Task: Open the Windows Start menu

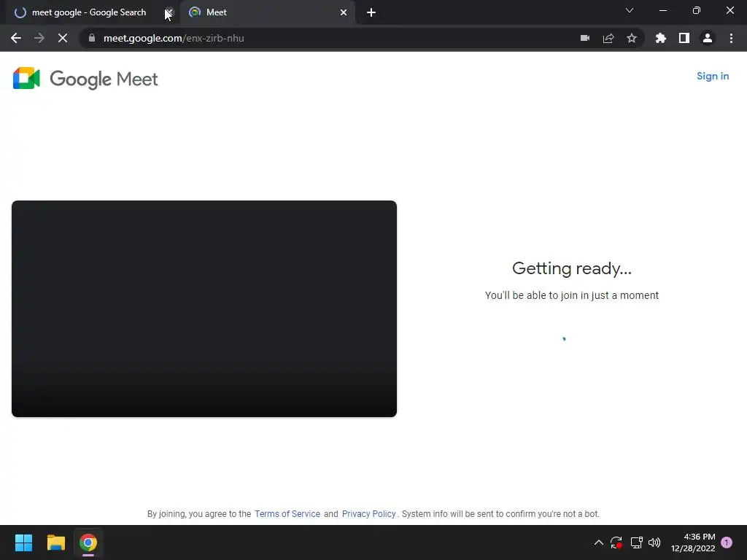Action: (x=23, y=542)
